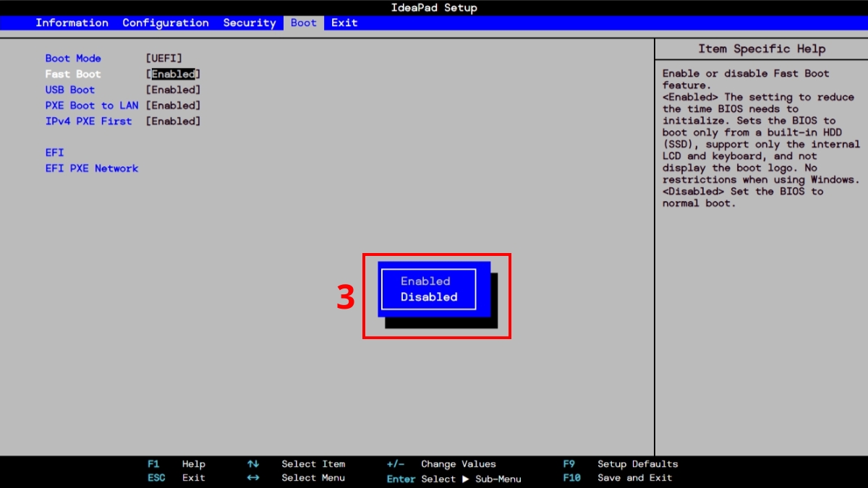Click the Item Specific Help heading
868x488 pixels.
761,49
